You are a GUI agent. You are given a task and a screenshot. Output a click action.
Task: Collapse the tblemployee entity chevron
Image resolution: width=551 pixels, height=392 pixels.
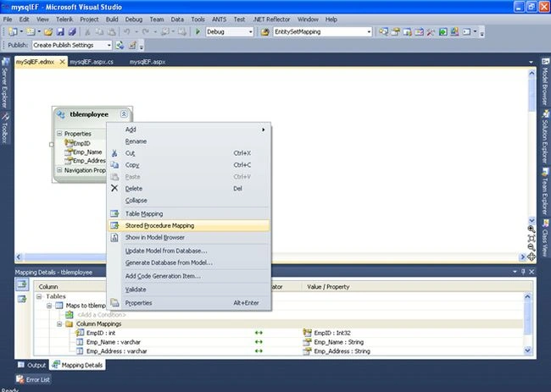124,114
